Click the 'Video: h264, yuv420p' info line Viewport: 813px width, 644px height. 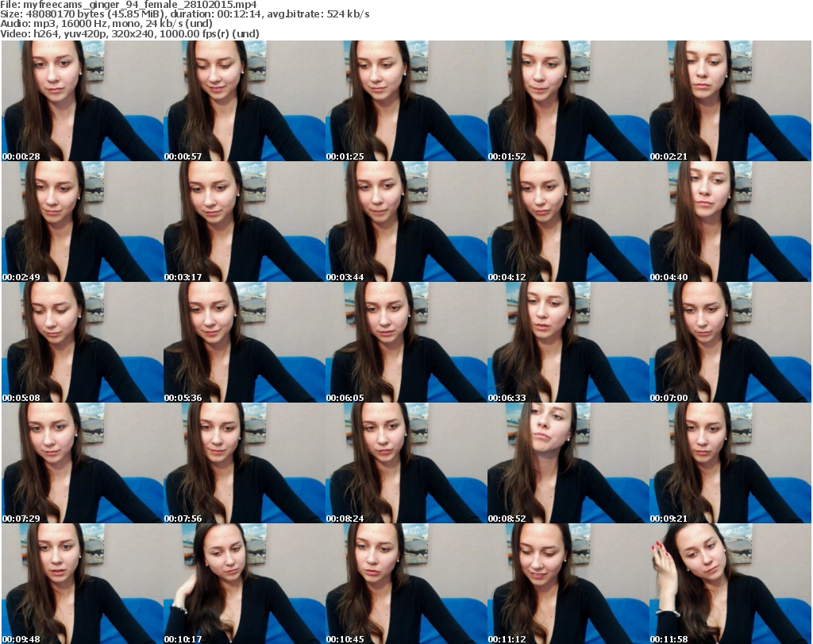coord(129,33)
